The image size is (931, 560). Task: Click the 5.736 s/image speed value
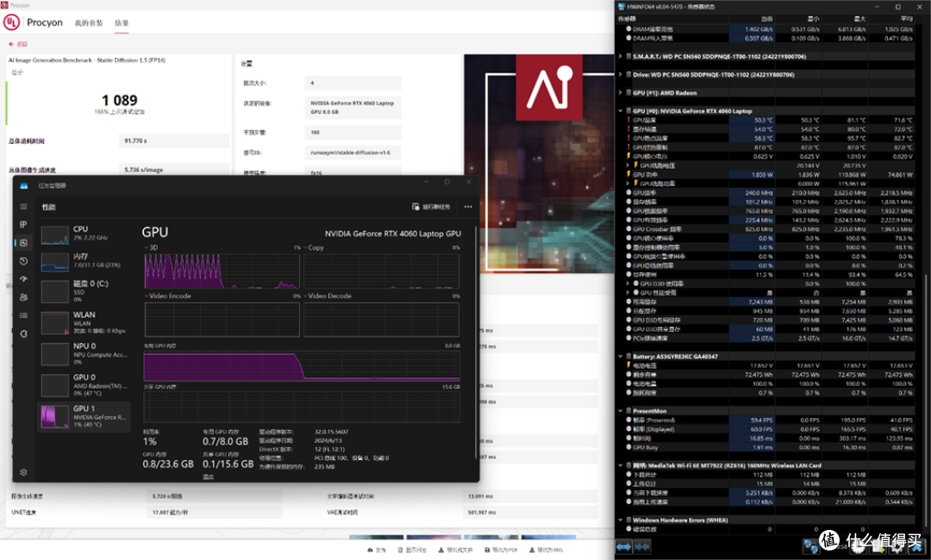click(144, 170)
